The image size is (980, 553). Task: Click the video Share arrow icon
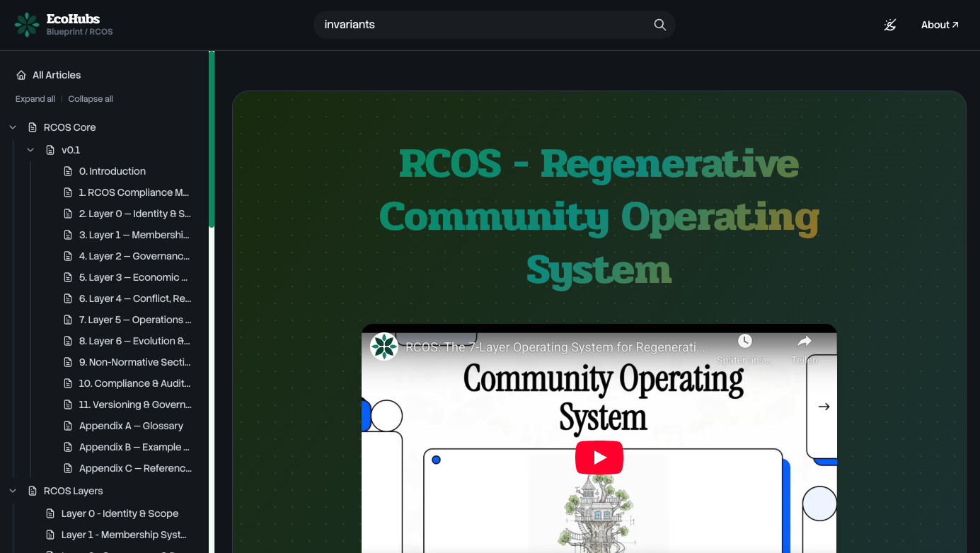(805, 342)
